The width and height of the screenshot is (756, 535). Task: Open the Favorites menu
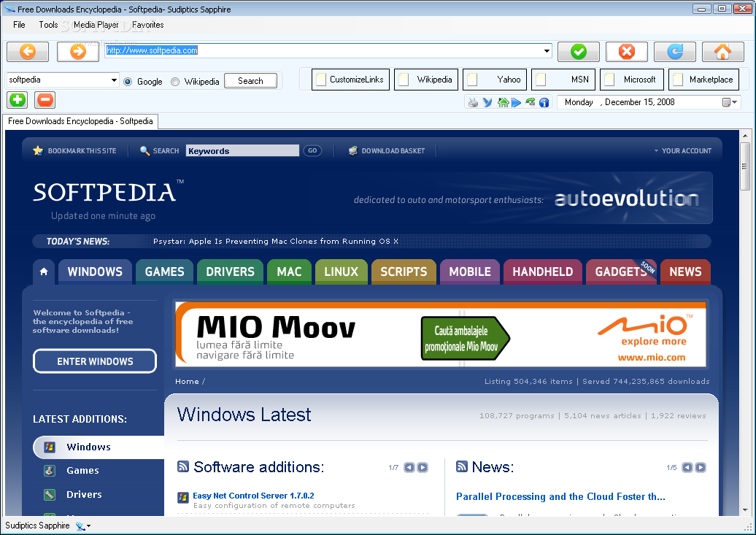pyautogui.click(x=147, y=25)
